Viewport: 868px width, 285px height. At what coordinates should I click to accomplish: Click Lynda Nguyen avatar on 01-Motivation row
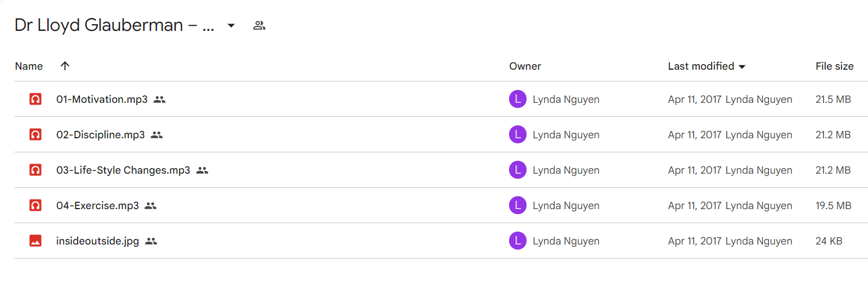click(518, 99)
